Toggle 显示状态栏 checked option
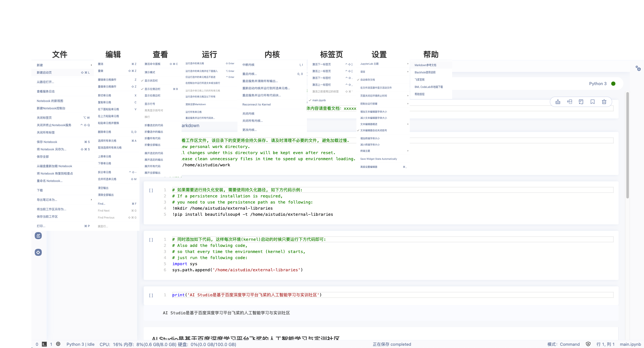This screenshot has height=348, width=644. tap(151, 81)
